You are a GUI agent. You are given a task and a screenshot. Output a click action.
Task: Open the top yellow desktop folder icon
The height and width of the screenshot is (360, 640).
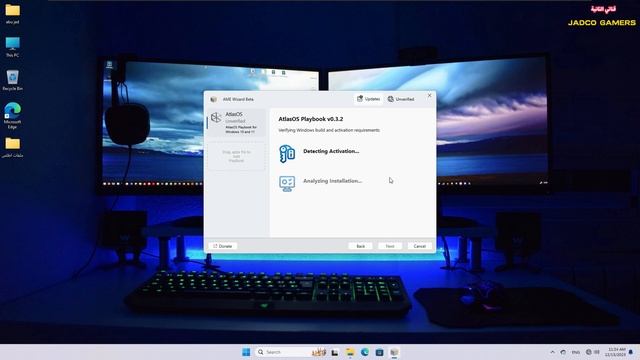(13, 13)
